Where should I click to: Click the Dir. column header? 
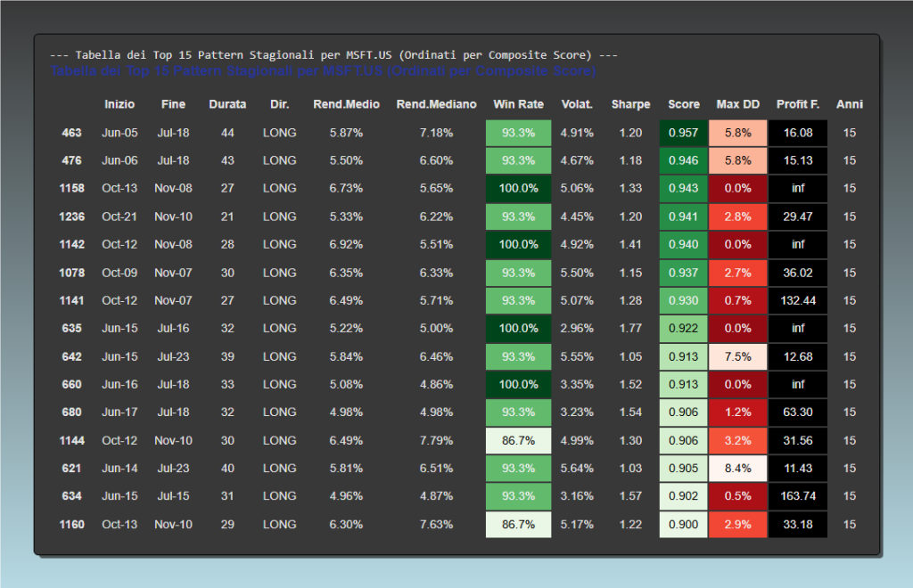(x=279, y=104)
